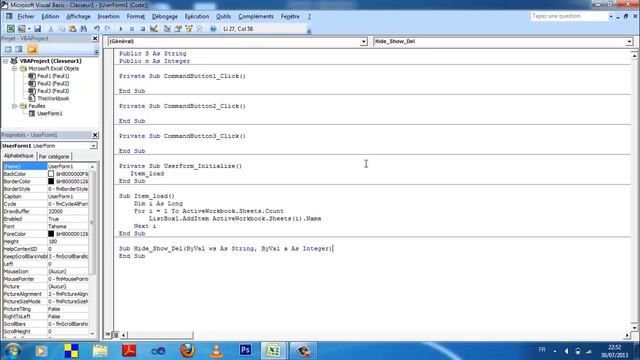
Task: Click the code window horizontal scrollbar
Action: point(375,335)
